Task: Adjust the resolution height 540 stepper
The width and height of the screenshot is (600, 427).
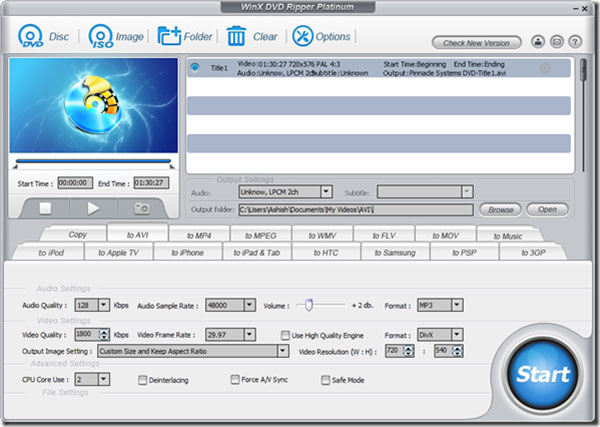Action: [x=458, y=351]
